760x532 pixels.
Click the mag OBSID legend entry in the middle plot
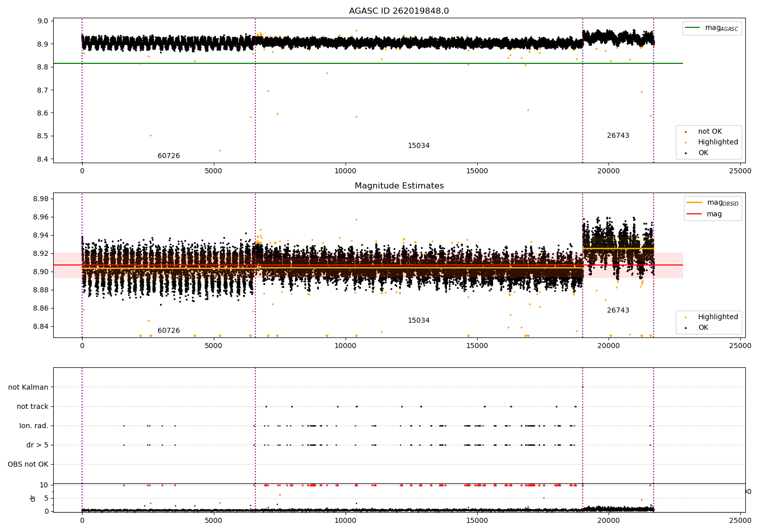tap(713, 203)
